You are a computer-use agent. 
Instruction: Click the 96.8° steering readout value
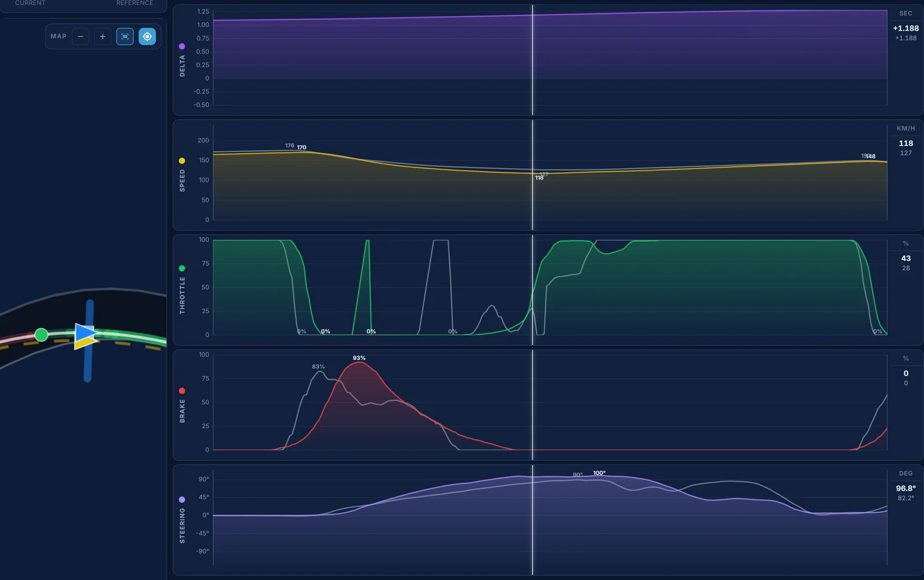click(906, 488)
